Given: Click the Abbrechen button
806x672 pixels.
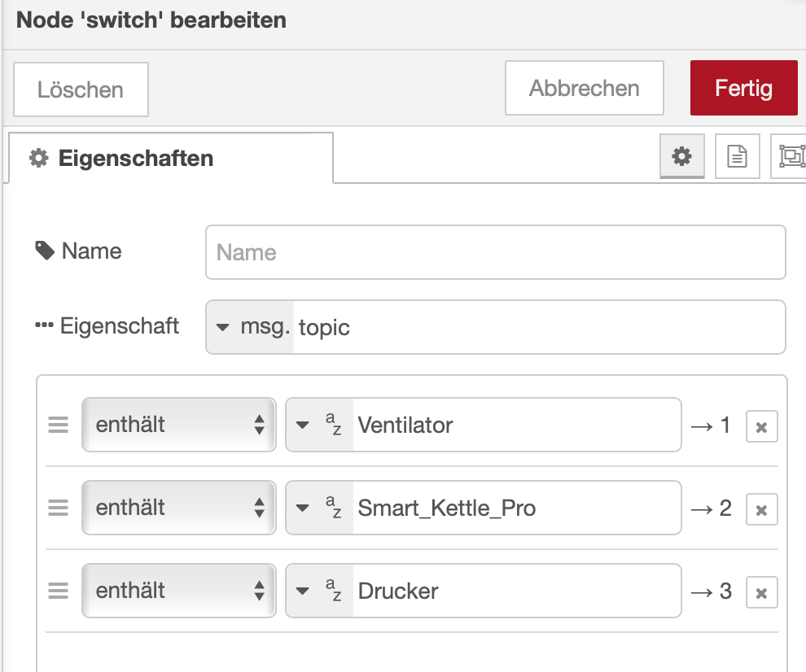Looking at the screenshot, I should [x=584, y=88].
